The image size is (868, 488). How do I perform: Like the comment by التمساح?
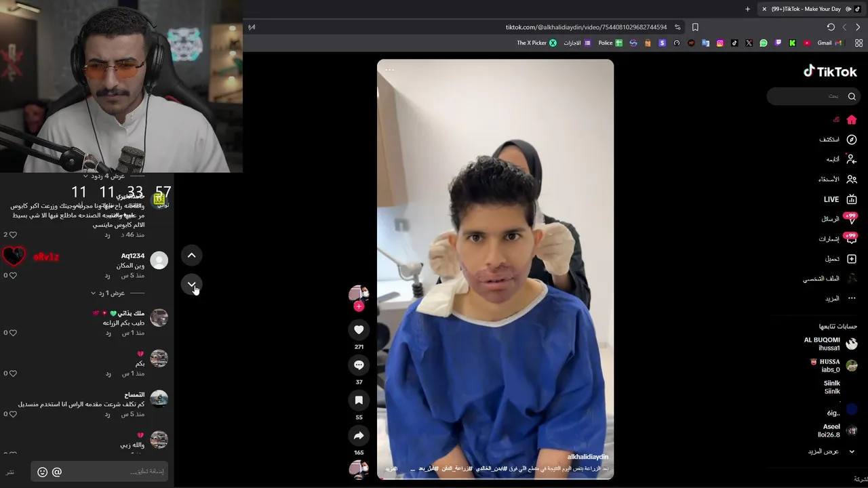[x=13, y=414]
